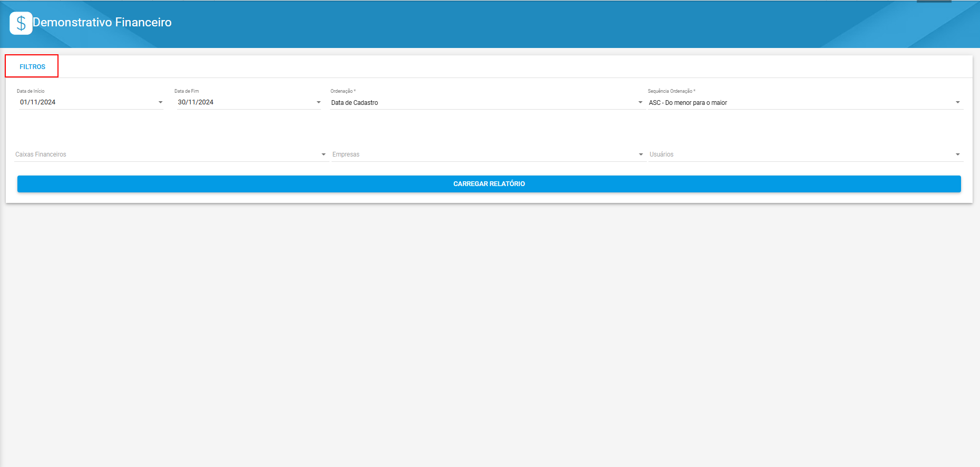Screen dimensions: 980x467
Task: Click the CARREGAR RELATÓRIO button
Action: pos(489,184)
